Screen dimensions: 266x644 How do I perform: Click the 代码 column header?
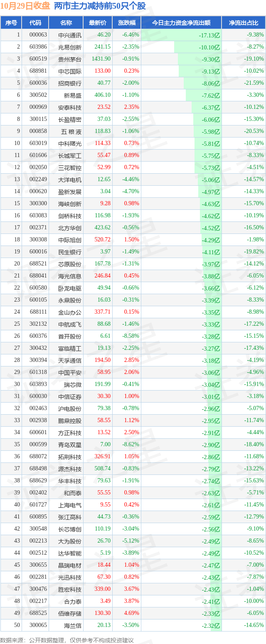[x=35, y=23]
